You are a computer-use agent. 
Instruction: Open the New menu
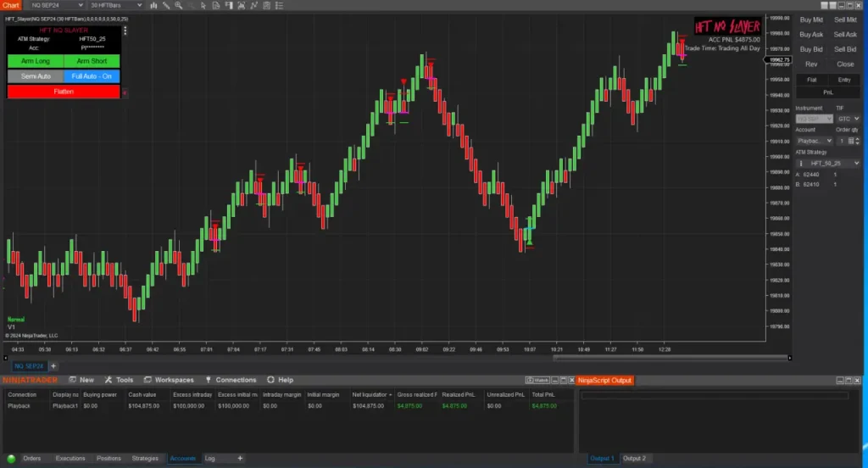[81, 380]
